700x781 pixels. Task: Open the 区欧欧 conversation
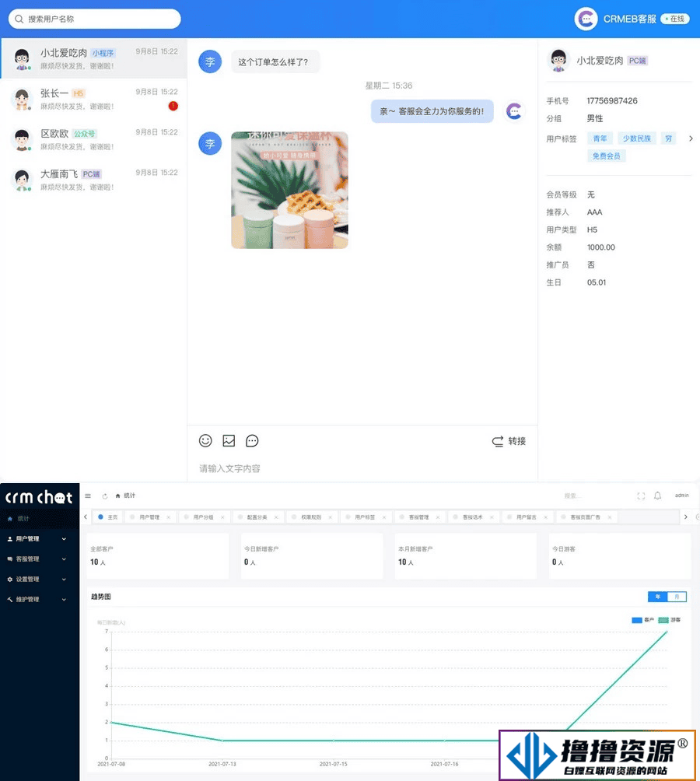tap(93, 139)
